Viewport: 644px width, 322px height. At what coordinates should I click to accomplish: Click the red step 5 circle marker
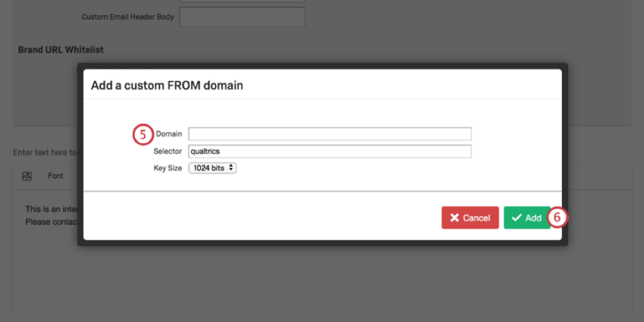[x=143, y=134]
